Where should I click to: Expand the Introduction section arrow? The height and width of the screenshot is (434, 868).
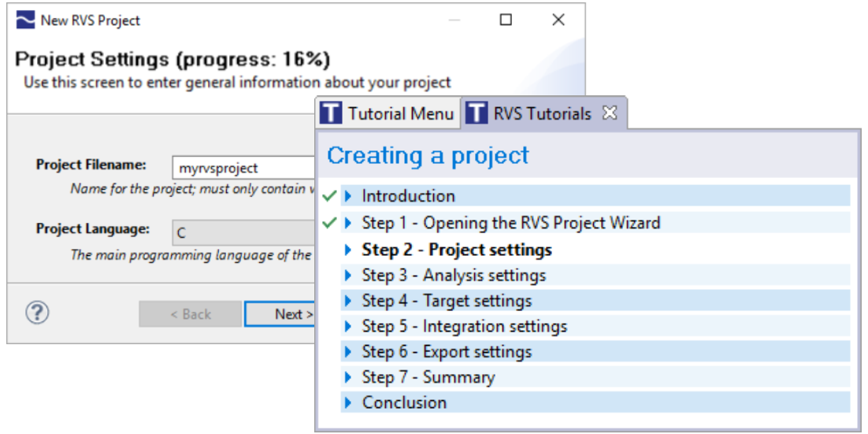point(348,196)
